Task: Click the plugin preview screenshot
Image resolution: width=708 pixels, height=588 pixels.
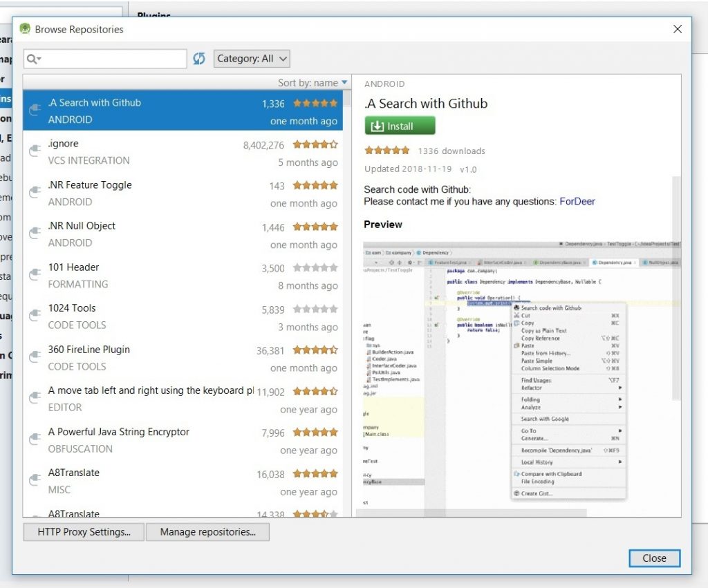Action: coord(519,374)
